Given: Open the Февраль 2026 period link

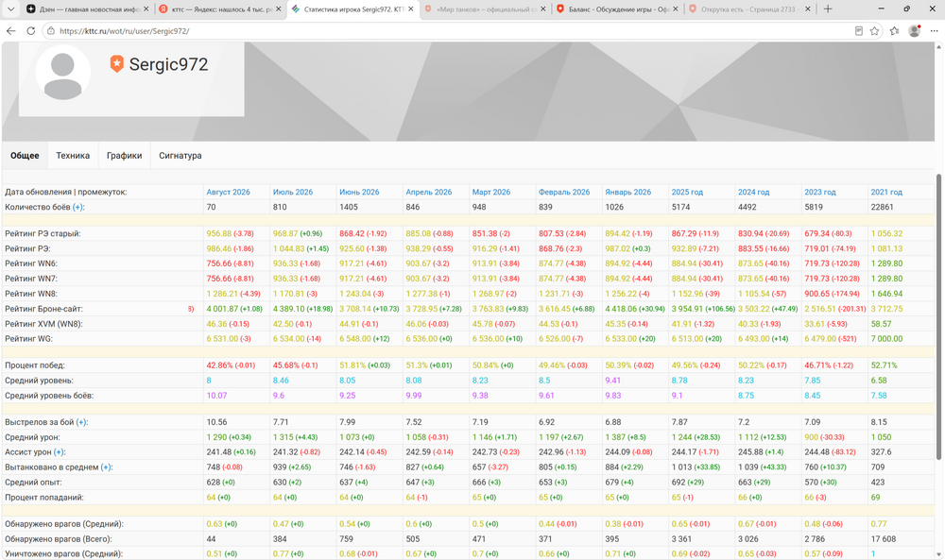Looking at the screenshot, I should click(564, 192).
